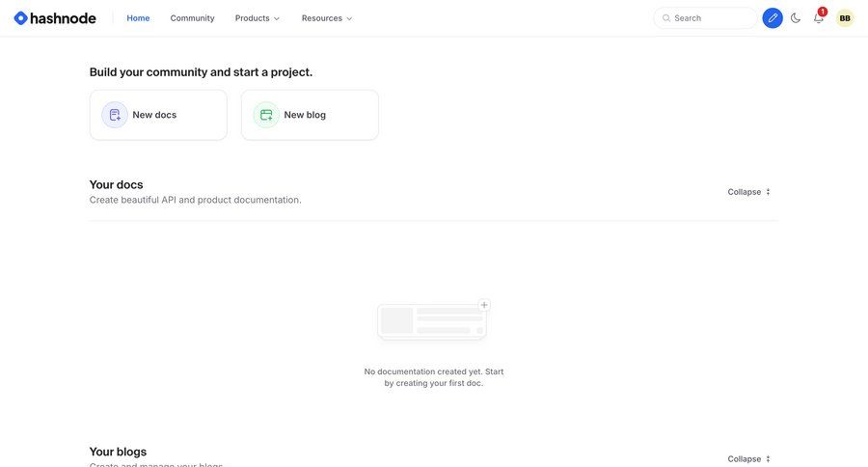Viewport: 868px width, 467px height.
Task: Toggle dark mode with moon icon
Action: tap(796, 18)
